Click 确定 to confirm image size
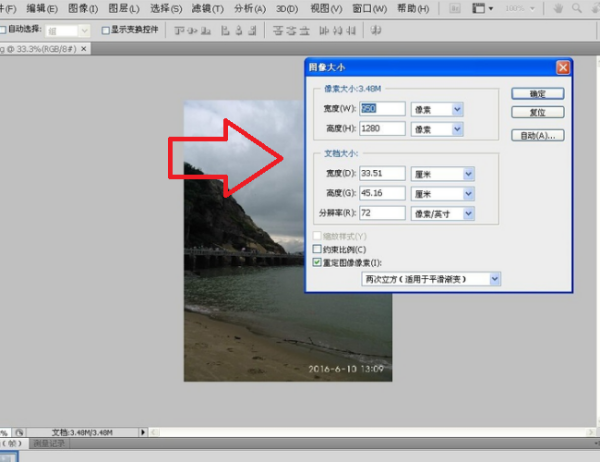This screenshot has width=600, height=462. 538,93
